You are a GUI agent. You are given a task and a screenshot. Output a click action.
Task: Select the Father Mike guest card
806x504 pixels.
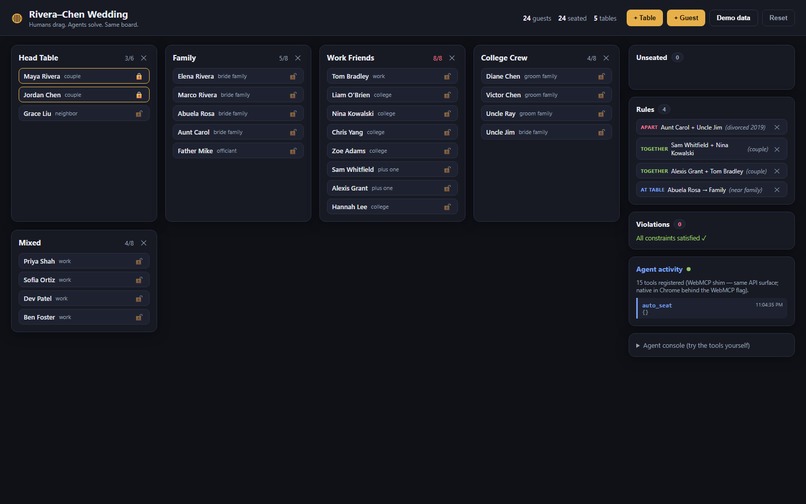pyautogui.click(x=238, y=151)
